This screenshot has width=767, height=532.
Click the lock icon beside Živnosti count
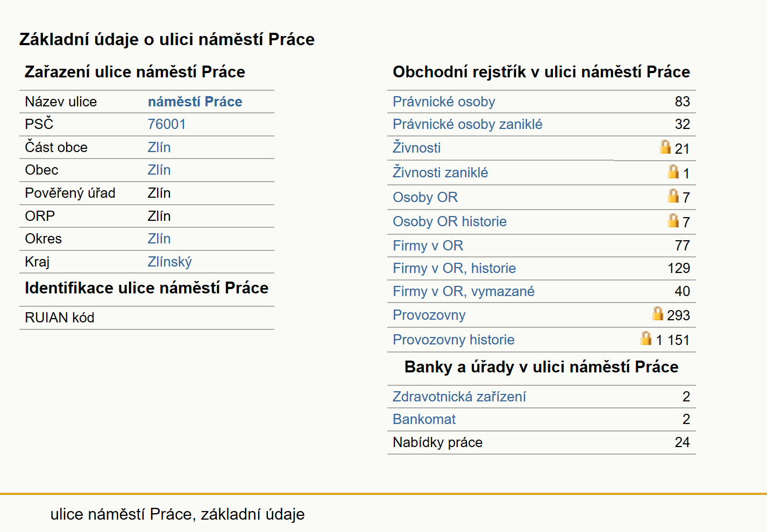pyautogui.click(x=665, y=147)
